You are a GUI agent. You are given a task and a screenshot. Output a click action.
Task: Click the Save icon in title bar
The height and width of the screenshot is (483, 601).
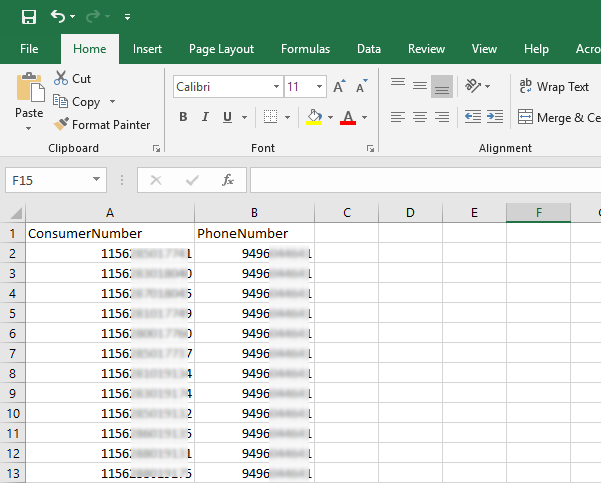tap(28, 17)
